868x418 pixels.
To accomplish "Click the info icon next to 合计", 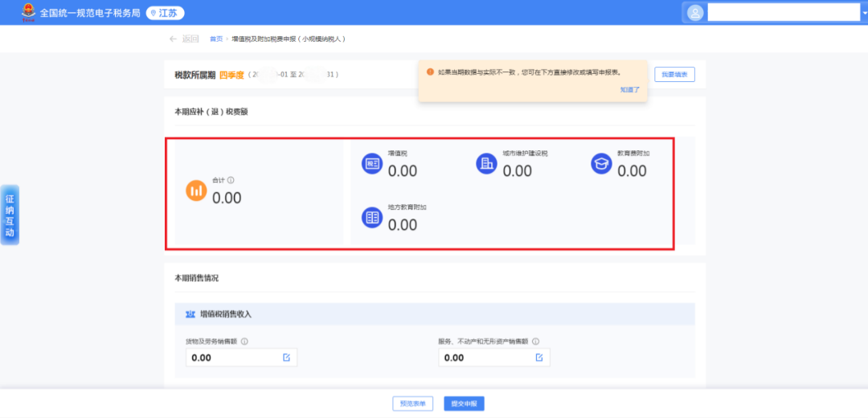I will click(231, 181).
